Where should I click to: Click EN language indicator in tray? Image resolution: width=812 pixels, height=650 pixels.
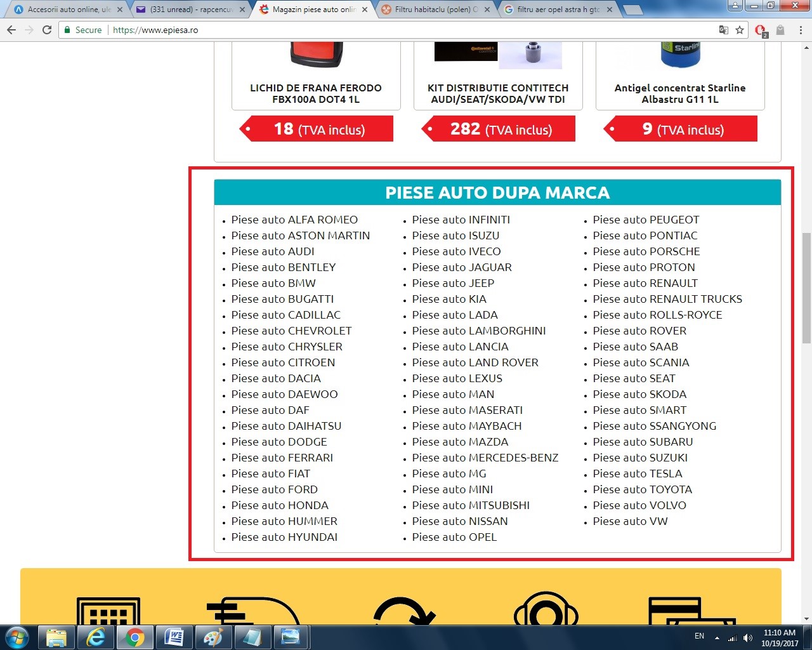tap(699, 636)
